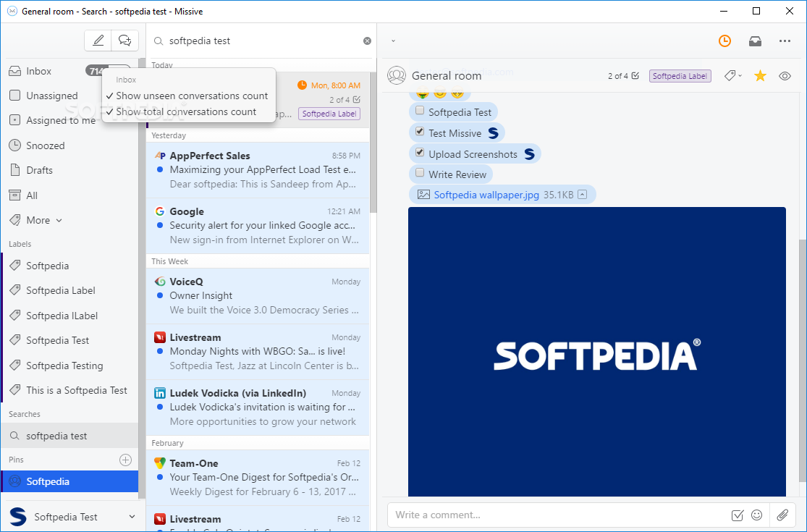Viewport: 807px width, 532px height.
Task: Click the task checkbox icon in comment box
Action: pos(737,515)
